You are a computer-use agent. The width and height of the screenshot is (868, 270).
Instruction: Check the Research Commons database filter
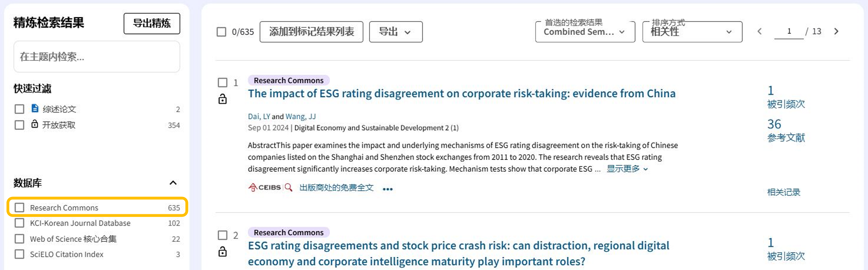tap(20, 207)
